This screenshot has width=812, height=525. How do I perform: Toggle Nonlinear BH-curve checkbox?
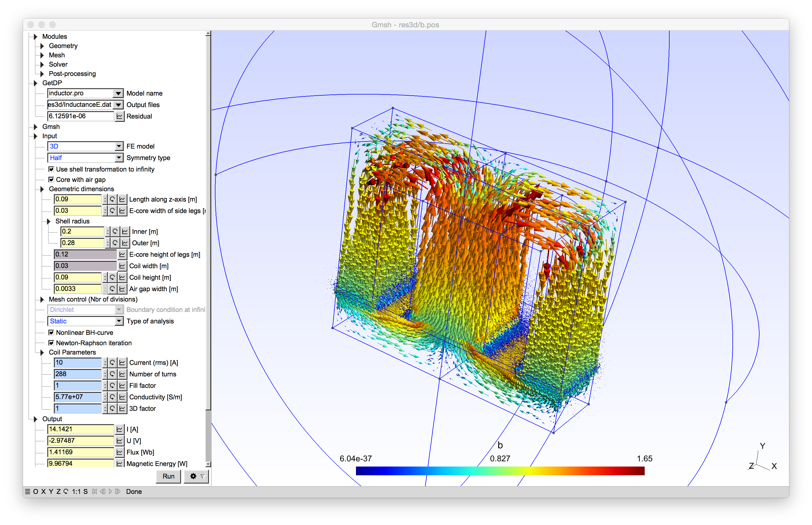tap(51, 332)
